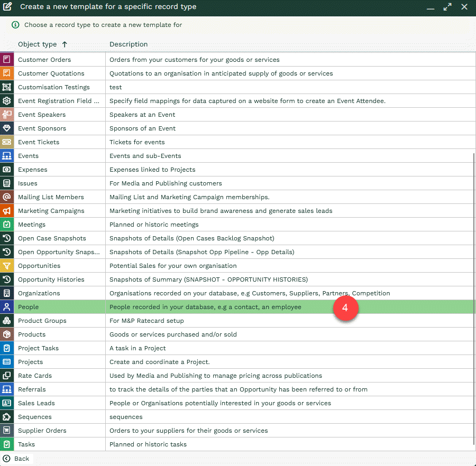
Task: Click the Events row icon
Action: tap(7, 155)
